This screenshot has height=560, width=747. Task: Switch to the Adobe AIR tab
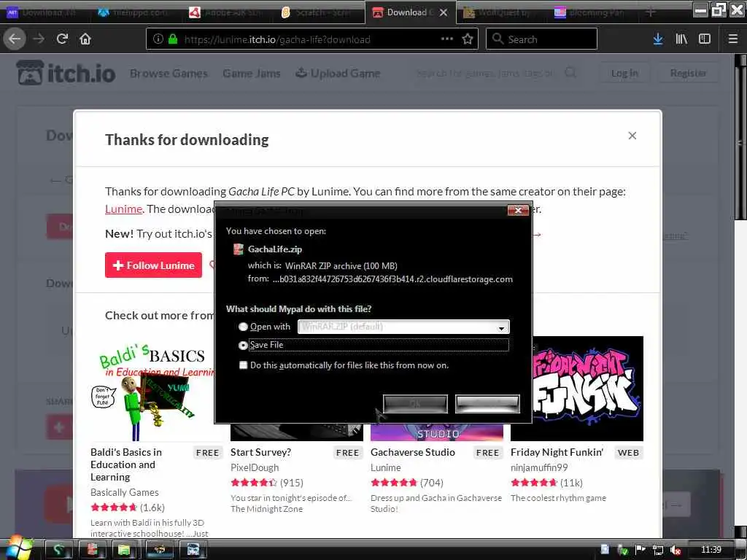coord(227,12)
